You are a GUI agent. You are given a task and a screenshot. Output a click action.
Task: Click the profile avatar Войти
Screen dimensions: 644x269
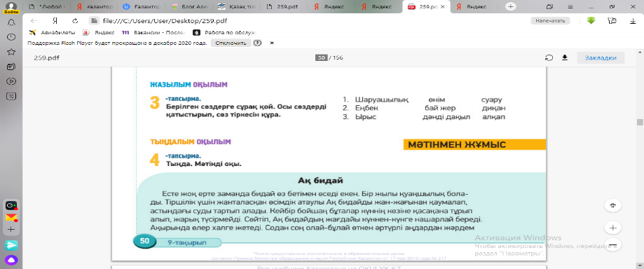[11, 8]
